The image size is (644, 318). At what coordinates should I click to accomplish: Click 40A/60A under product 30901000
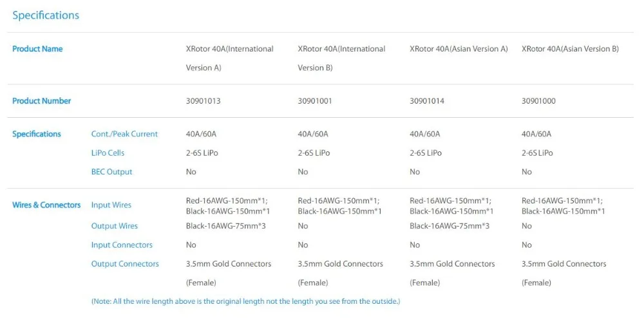coord(536,134)
